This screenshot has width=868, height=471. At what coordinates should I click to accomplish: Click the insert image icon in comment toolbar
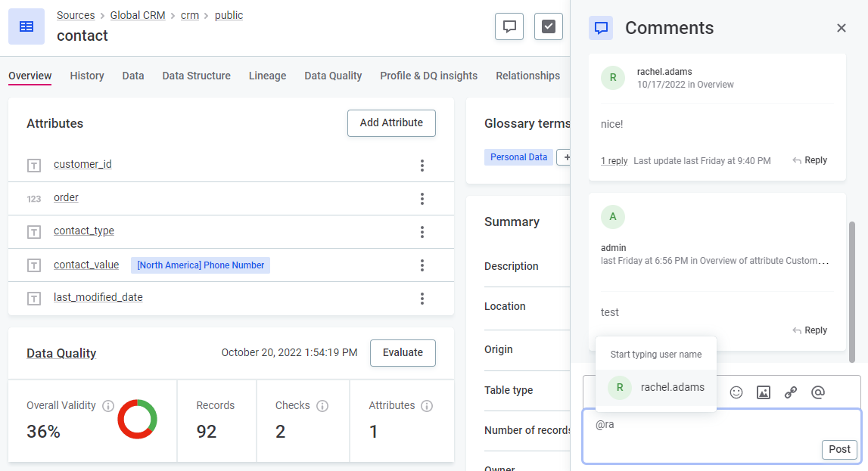pyautogui.click(x=763, y=392)
